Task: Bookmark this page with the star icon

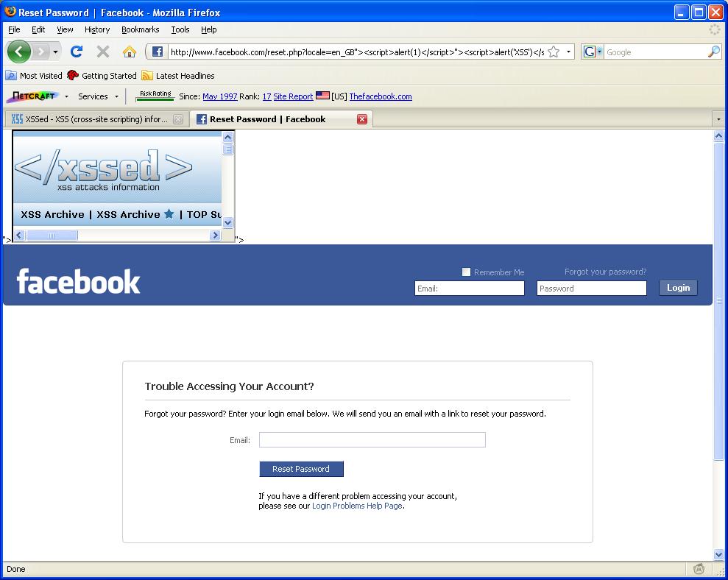Action: (x=554, y=52)
